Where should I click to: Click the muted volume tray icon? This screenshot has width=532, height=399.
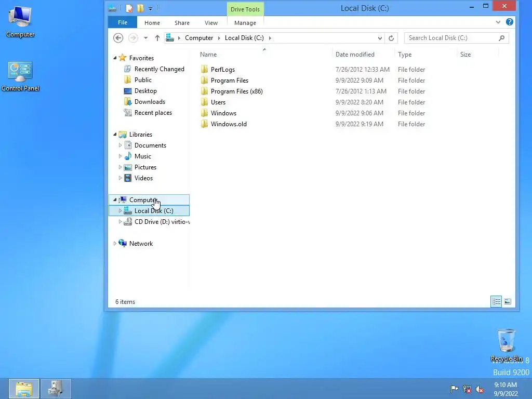pyautogui.click(x=480, y=389)
